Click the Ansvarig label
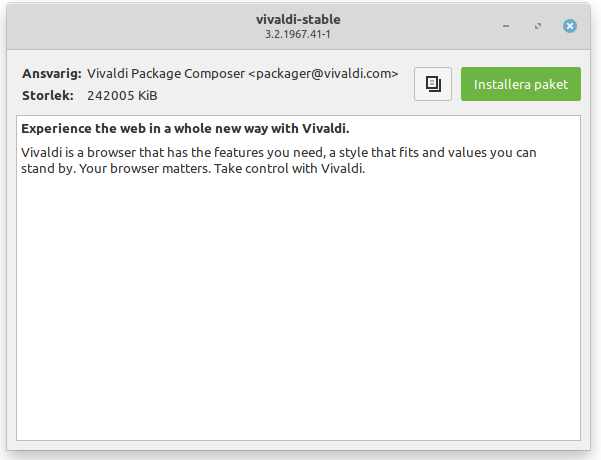Viewport: 601px width, 460px height. click(51, 74)
